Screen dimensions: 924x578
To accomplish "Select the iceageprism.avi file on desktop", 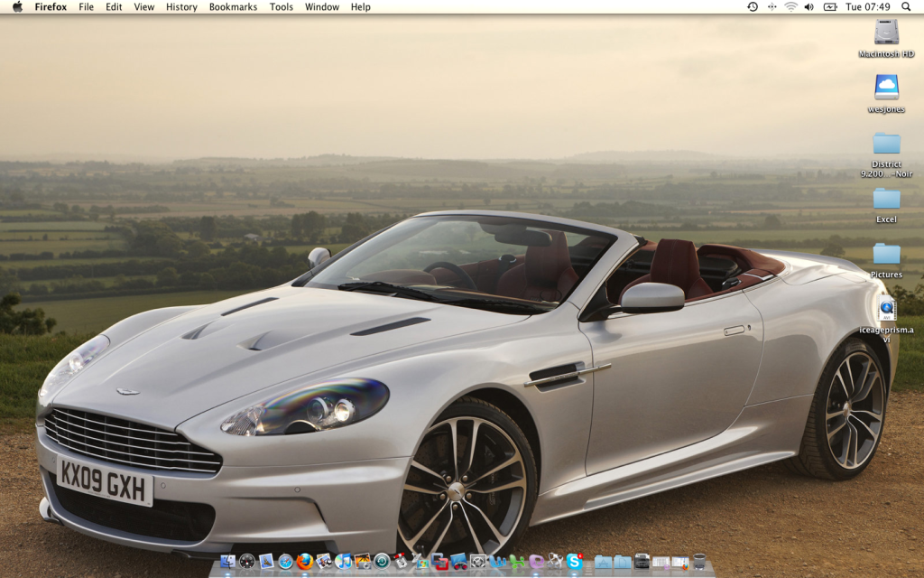I will pyautogui.click(x=886, y=319).
